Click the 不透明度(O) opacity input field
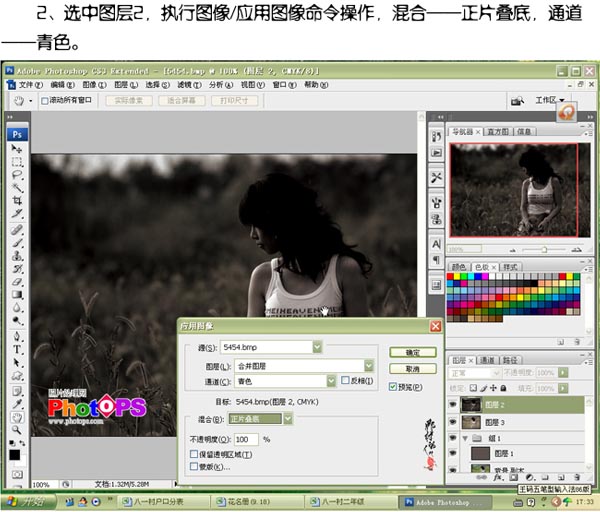This screenshot has height=512, width=600. (x=246, y=439)
